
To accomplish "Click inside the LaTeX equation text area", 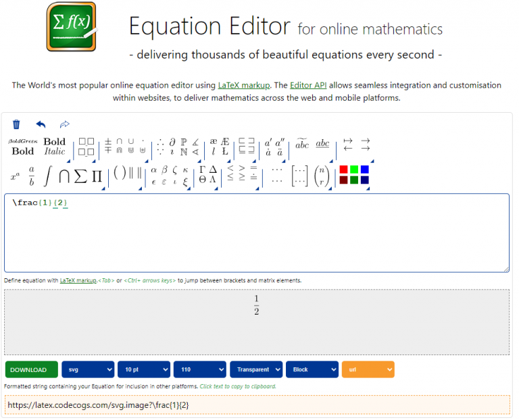I will tap(257, 233).
